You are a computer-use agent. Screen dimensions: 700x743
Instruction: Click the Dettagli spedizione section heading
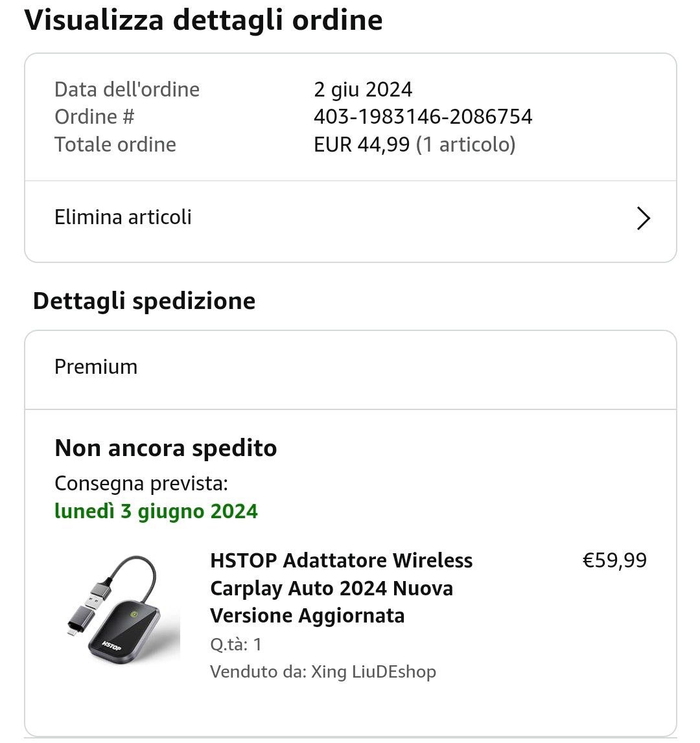pos(144,301)
